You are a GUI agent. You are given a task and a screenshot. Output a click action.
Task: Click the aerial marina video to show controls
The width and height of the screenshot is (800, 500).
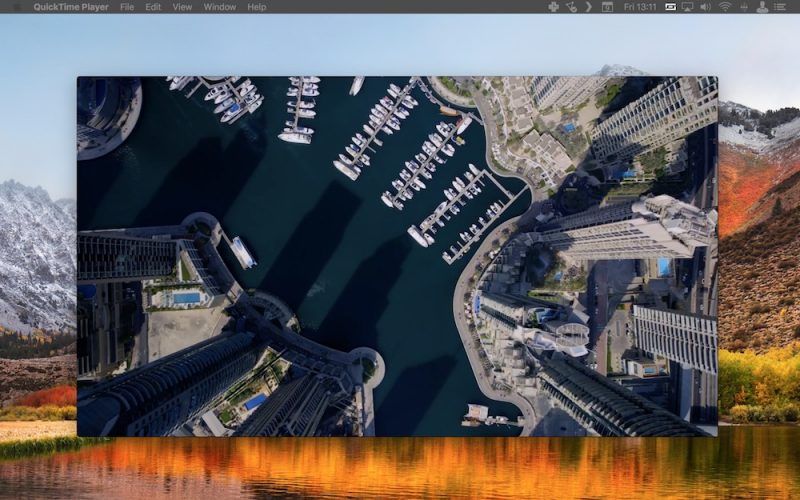[x=397, y=256]
